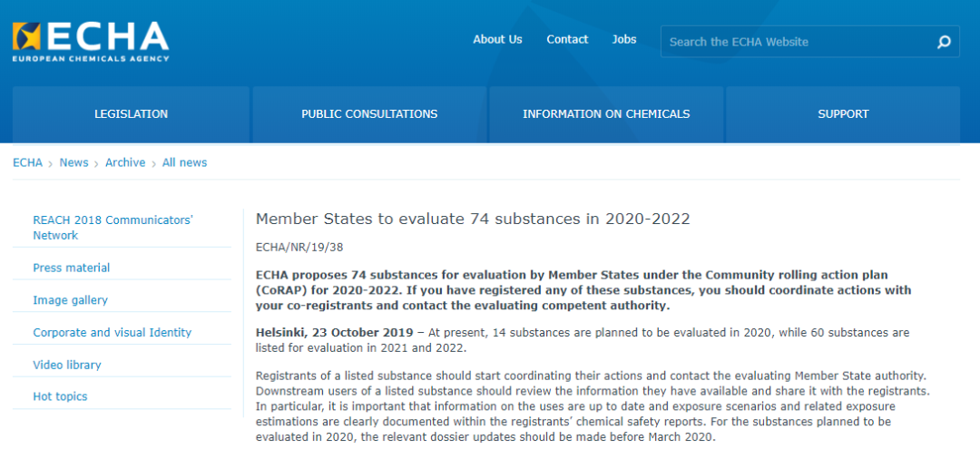This screenshot has width=980, height=449.
Task: Open the Jobs link
Action: pyautogui.click(x=624, y=39)
